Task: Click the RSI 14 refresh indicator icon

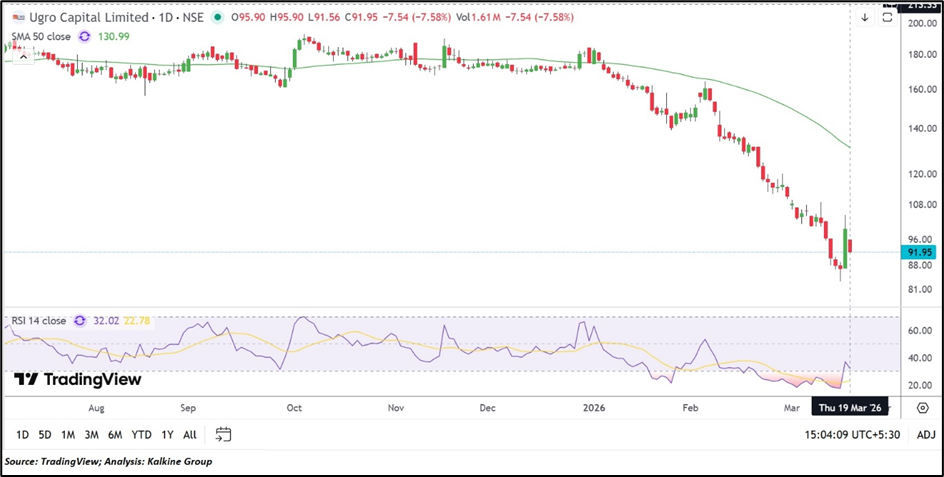Action: pos(81,321)
